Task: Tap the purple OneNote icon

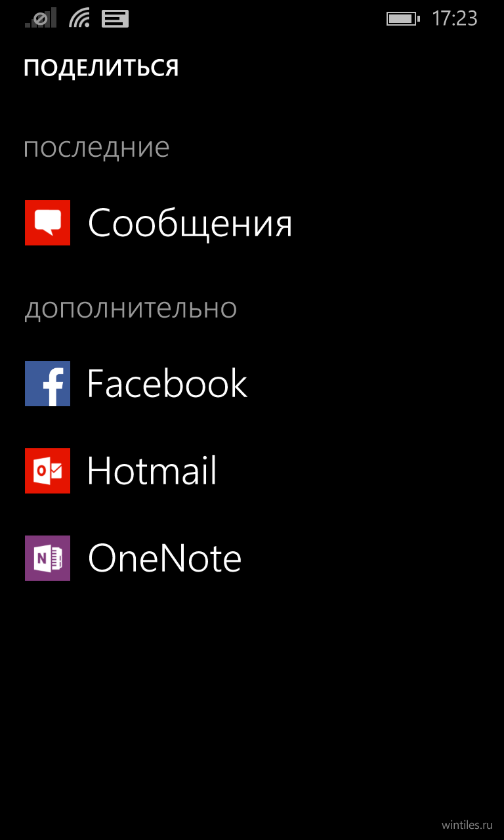Action: 47,558
